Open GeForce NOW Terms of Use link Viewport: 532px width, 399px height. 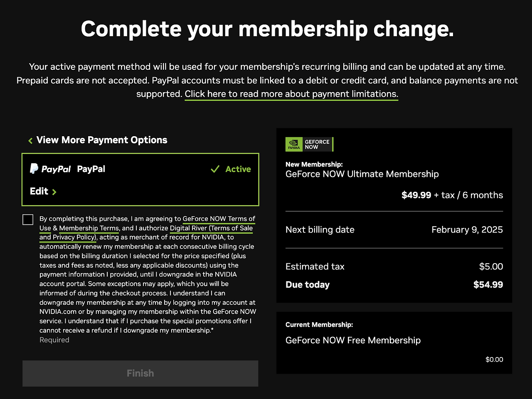pos(219,219)
